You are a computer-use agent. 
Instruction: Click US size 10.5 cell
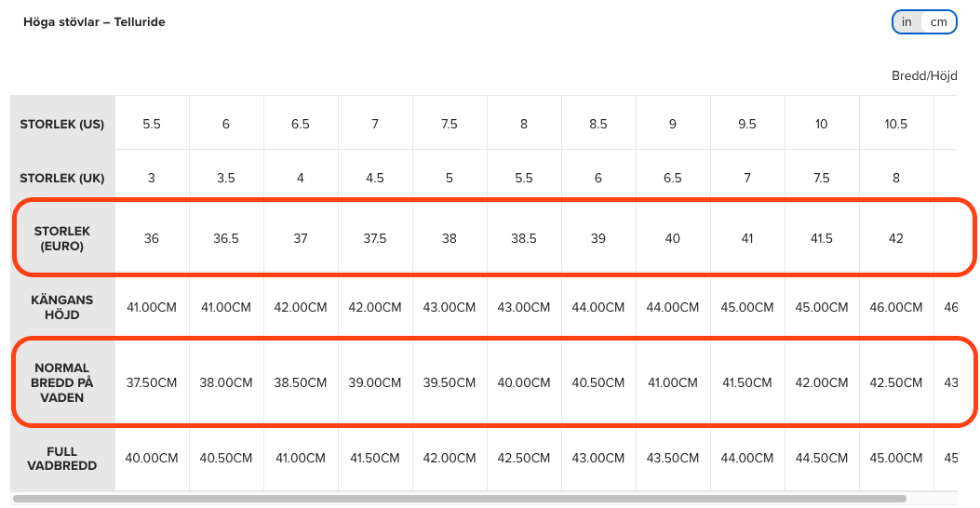point(896,124)
